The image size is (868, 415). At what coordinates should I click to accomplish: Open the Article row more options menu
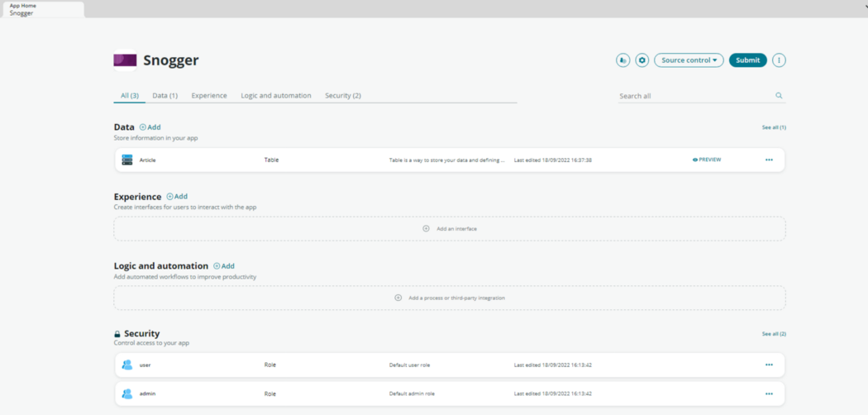(x=769, y=160)
